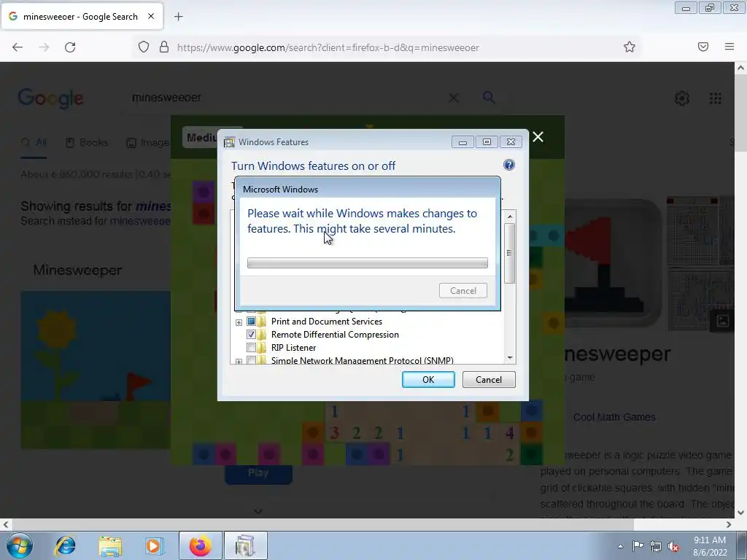The width and height of the screenshot is (747, 560).
Task: Select the Windows Features taskbar item
Action: pos(245,545)
